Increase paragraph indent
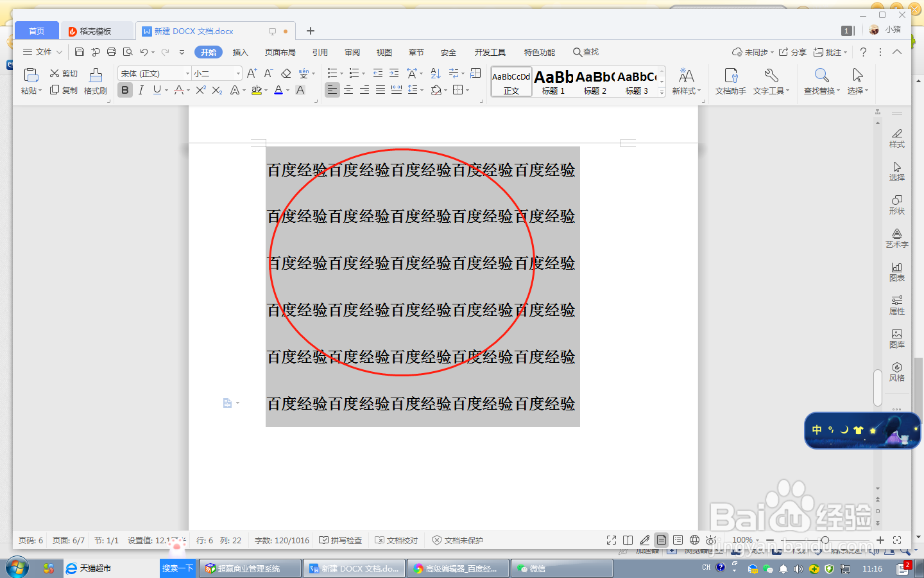Viewport: 924px width, 578px height. 394,73
